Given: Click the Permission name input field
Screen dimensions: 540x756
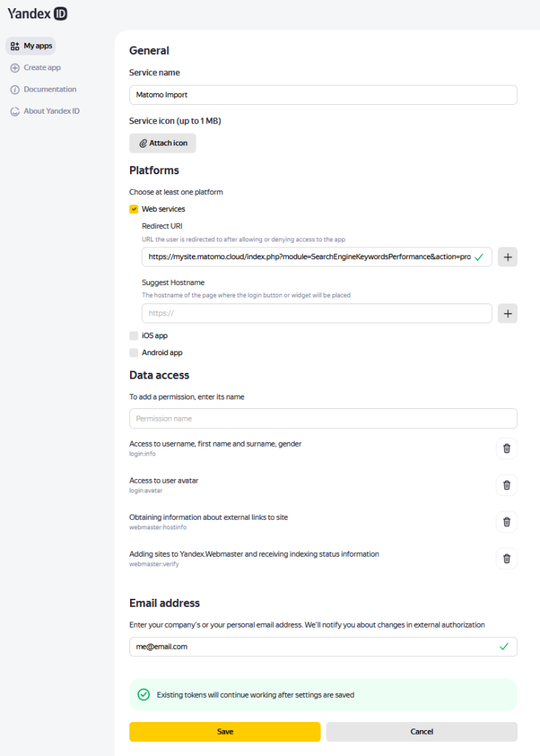Looking at the screenshot, I should point(323,419).
